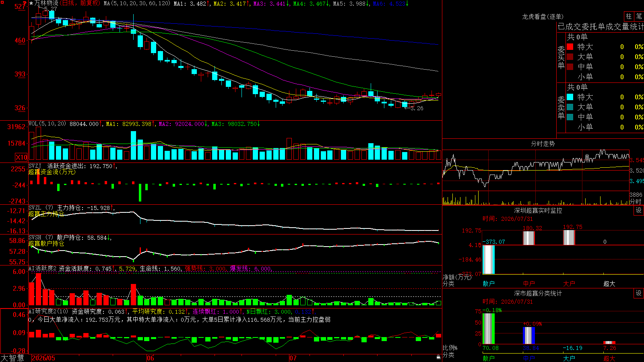This screenshot has width=644, height=362.
Task: Click the 已成交委托单成交量统计 header
Action: (x=601, y=27)
